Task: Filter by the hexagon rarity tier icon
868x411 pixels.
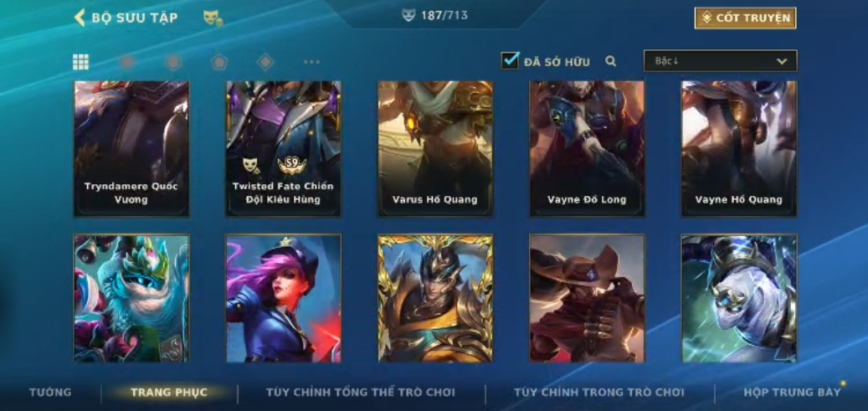Action: click(x=173, y=62)
